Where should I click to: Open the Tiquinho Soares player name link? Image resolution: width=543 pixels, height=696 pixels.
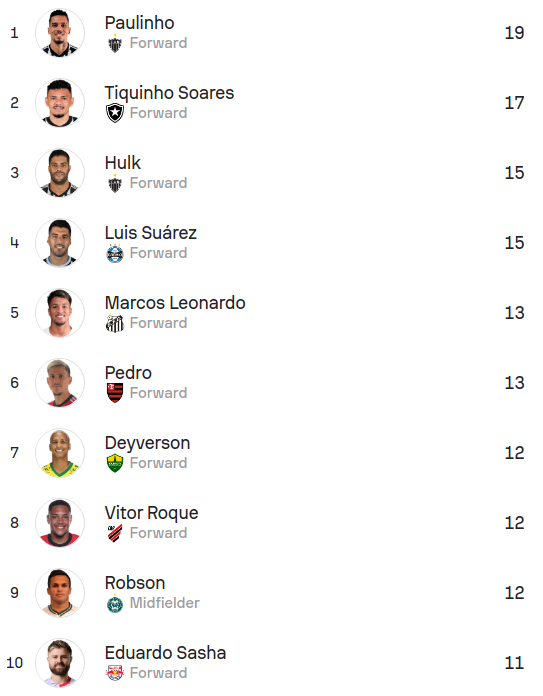coord(169,93)
